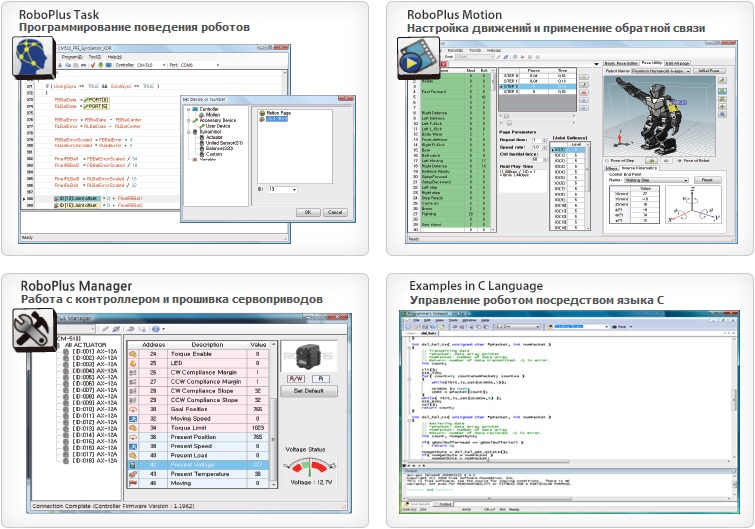Collapse the Dynamixel tree node

pos(189,131)
